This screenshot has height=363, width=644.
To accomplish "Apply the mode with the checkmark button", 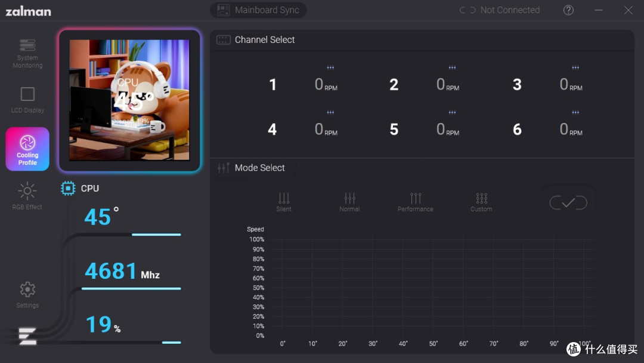I will point(568,202).
